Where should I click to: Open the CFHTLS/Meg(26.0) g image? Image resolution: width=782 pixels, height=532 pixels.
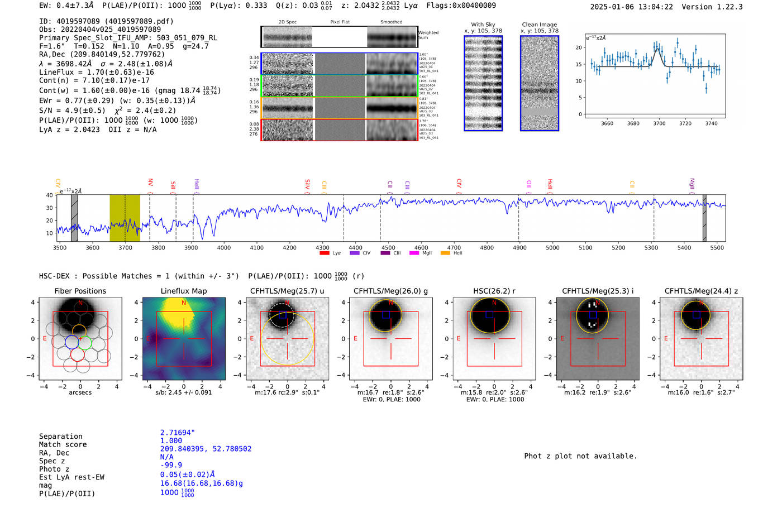391,338
